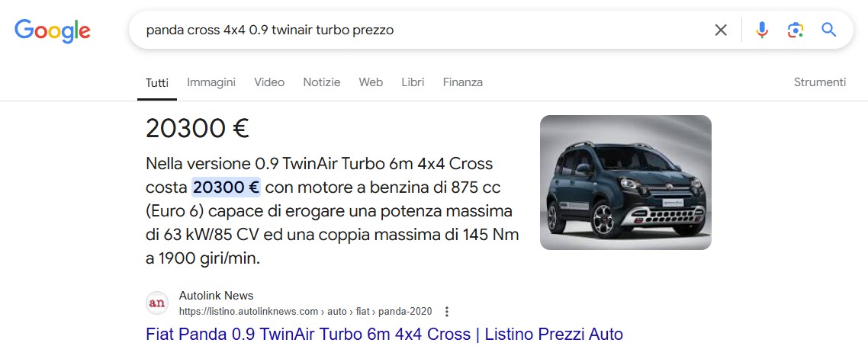Screen dimensions: 868x346
Task: Open Google Lens image search
Action: coord(796,30)
